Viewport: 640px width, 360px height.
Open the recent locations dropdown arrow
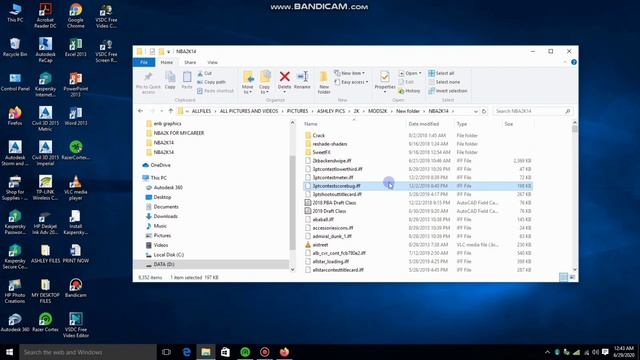(162, 111)
